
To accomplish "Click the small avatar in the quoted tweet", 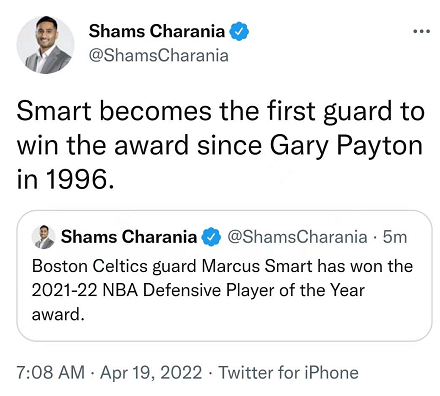I will [x=43, y=237].
